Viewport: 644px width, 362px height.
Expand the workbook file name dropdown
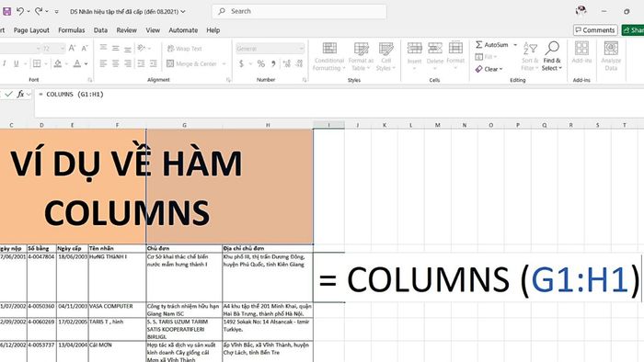pos(183,11)
